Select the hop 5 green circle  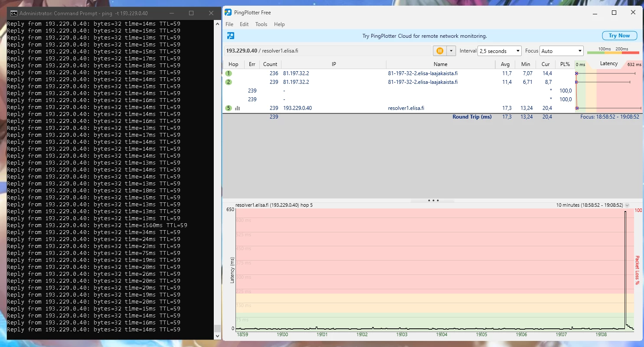click(x=229, y=108)
